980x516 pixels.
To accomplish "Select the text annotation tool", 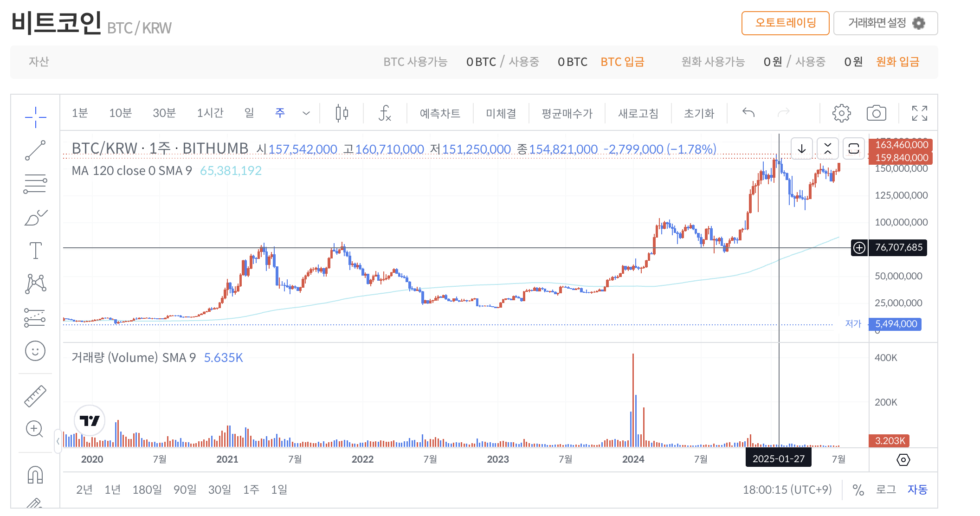I will (x=35, y=251).
